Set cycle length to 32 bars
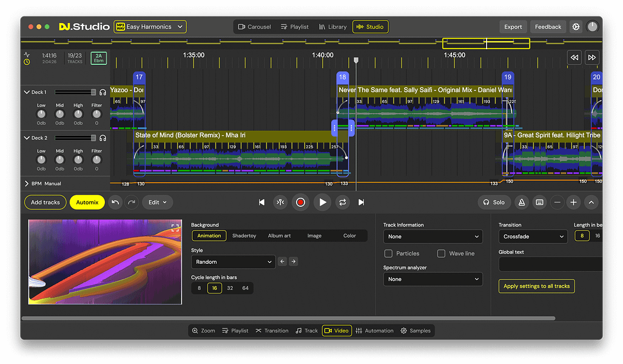Screen dimensions: 623x364 (230, 288)
